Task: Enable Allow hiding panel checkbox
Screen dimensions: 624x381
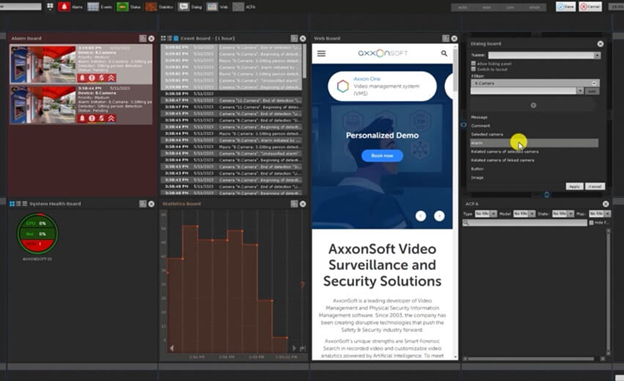Action: point(473,63)
